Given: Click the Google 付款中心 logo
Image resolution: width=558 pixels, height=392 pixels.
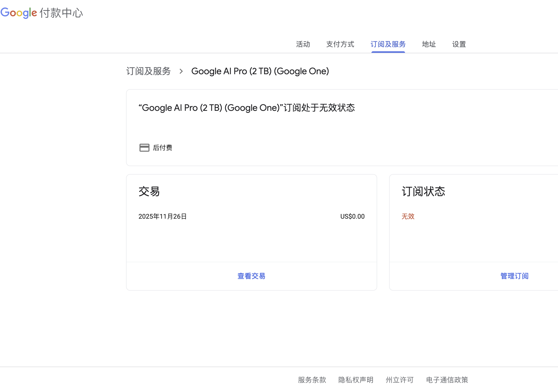Looking at the screenshot, I should click(42, 13).
